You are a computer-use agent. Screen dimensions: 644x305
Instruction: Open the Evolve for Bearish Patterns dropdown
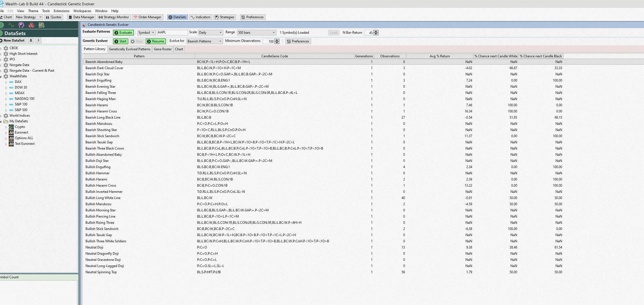(x=204, y=41)
